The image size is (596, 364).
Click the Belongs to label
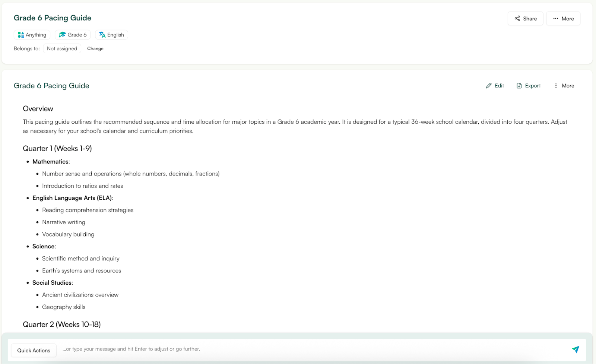(27, 48)
